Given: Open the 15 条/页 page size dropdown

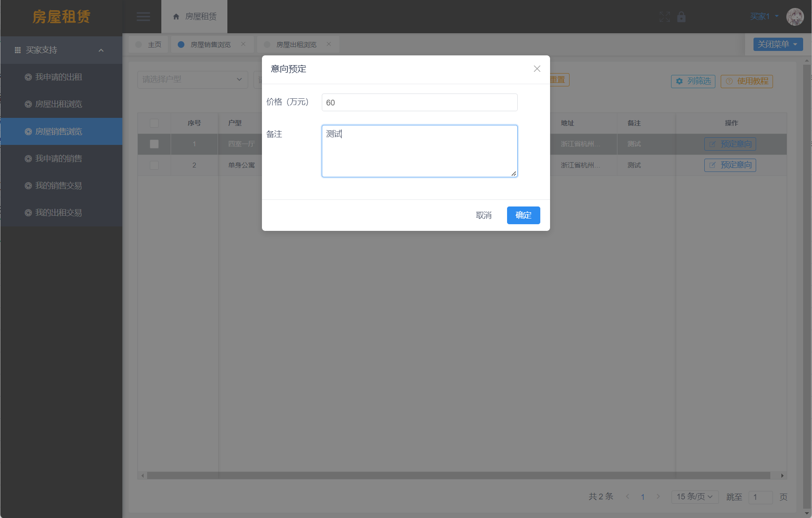Looking at the screenshot, I should point(695,497).
